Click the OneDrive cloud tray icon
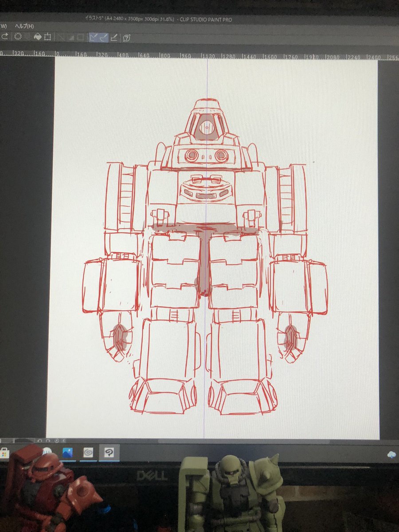Screen dimensions: 399x532 pyautogui.click(x=392, y=454)
